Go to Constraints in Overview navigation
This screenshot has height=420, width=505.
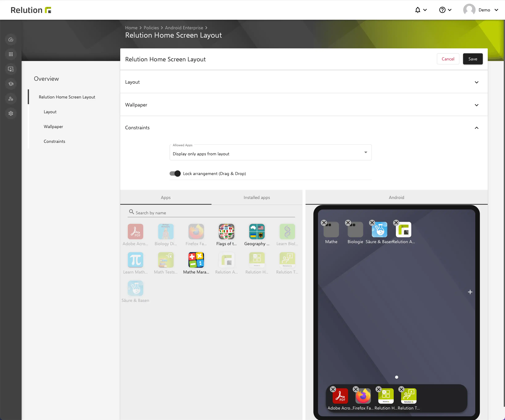click(x=54, y=141)
